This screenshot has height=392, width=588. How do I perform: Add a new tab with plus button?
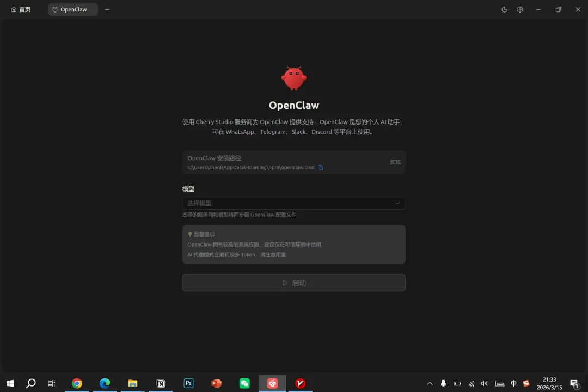107,9
